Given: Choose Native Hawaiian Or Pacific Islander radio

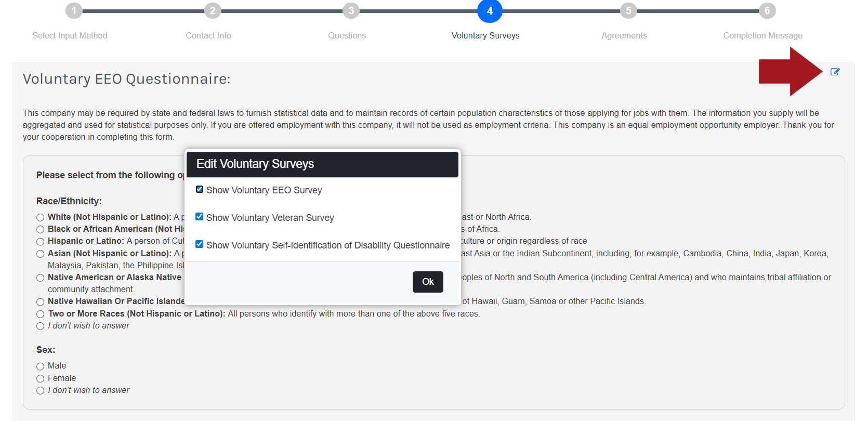Looking at the screenshot, I should [41, 301].
